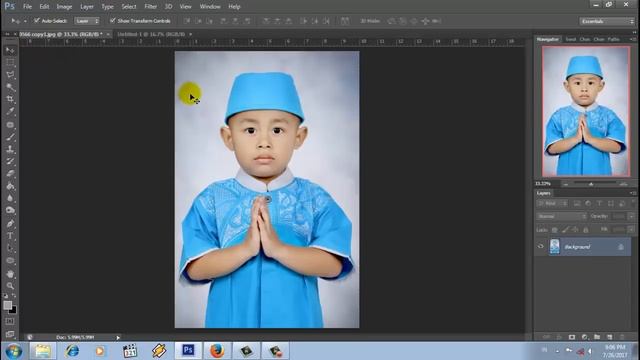Open the Auto-Select Layer dropdown

87,21
